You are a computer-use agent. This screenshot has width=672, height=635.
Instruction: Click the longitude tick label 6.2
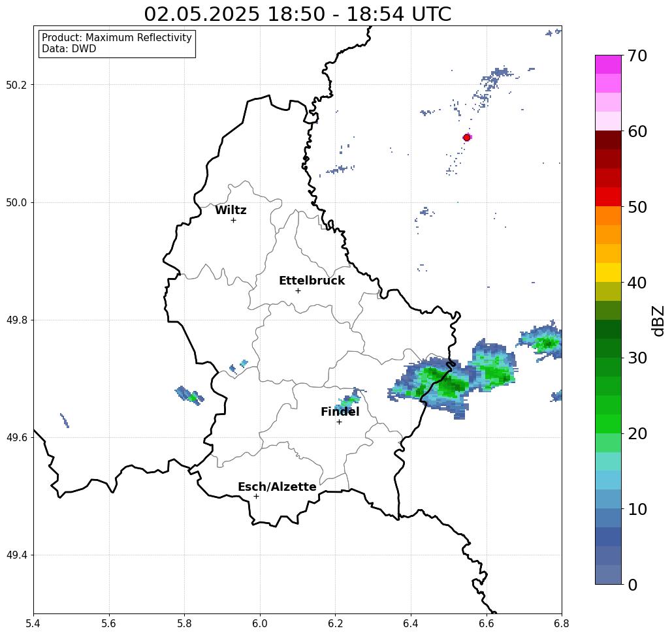(x=335, y=623)
